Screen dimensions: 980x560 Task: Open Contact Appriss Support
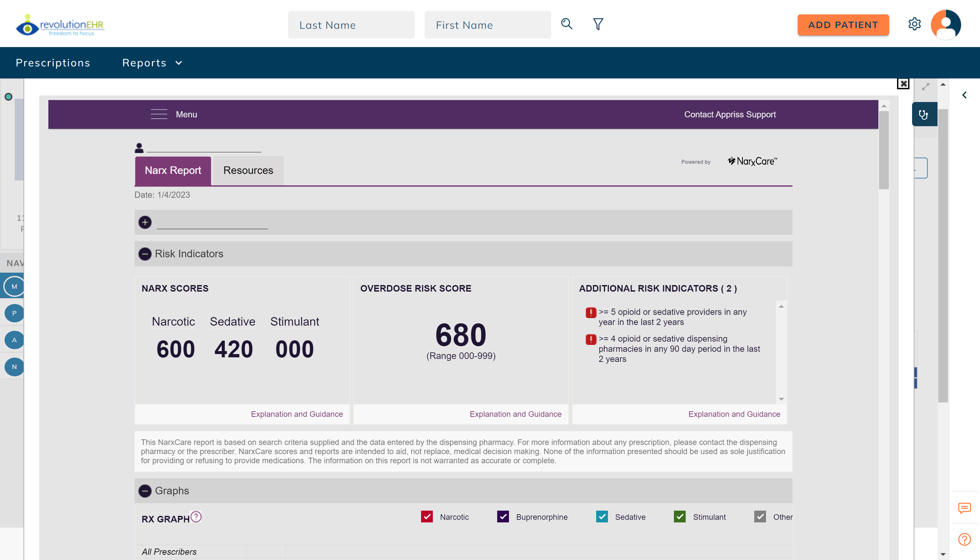[729, 114]
